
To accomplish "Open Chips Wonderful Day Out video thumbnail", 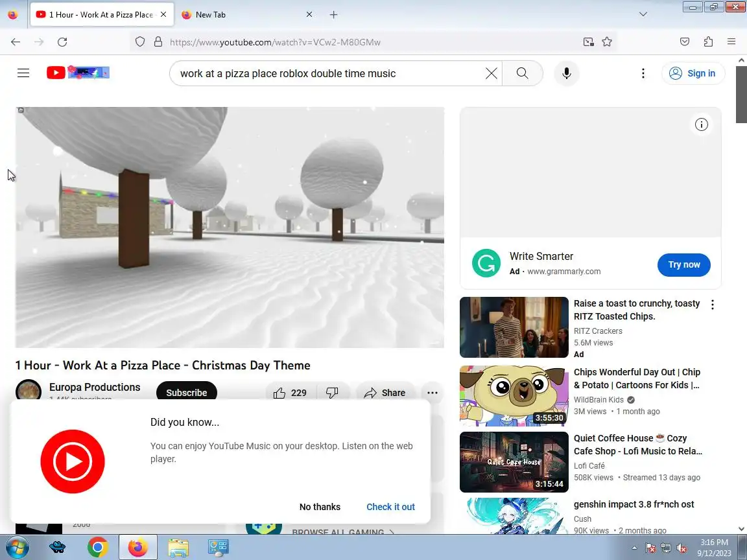I will click(514, 396).
